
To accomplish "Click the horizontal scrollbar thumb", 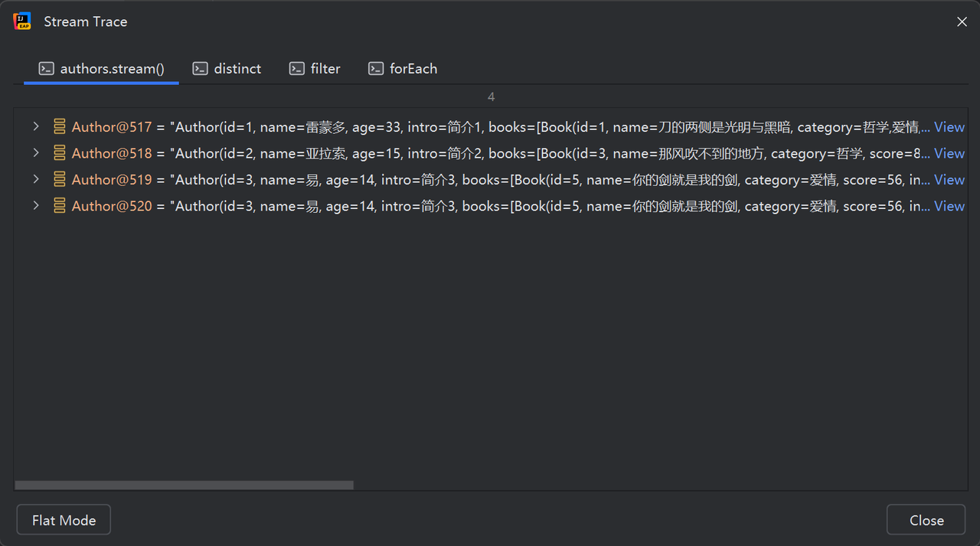I will tap(184, 485).
